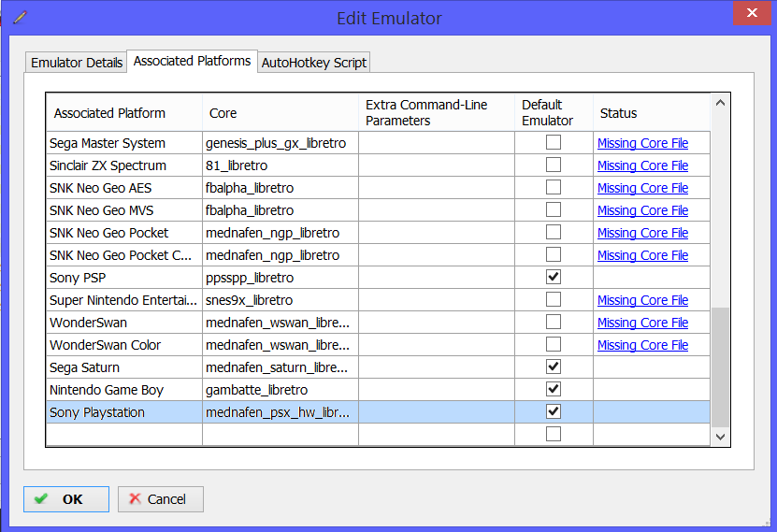Click the Core column header

click(x=281, y=113)
